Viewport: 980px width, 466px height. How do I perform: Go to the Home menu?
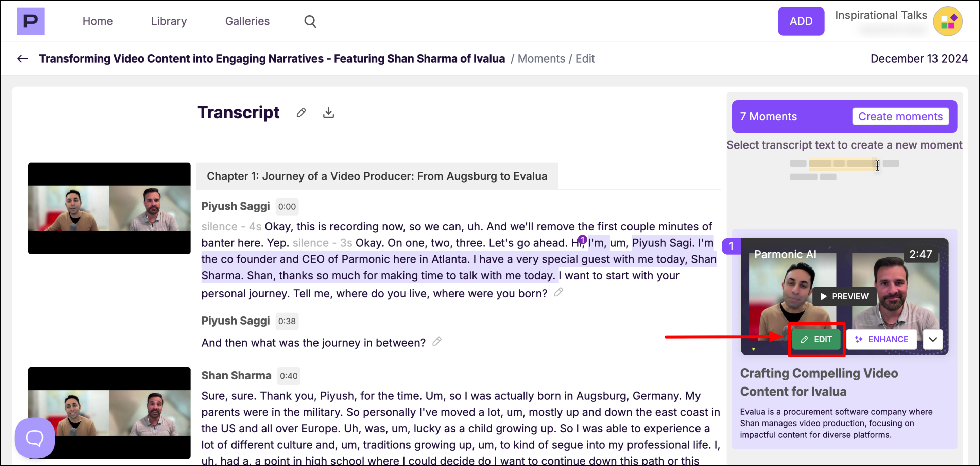point(98,21)
